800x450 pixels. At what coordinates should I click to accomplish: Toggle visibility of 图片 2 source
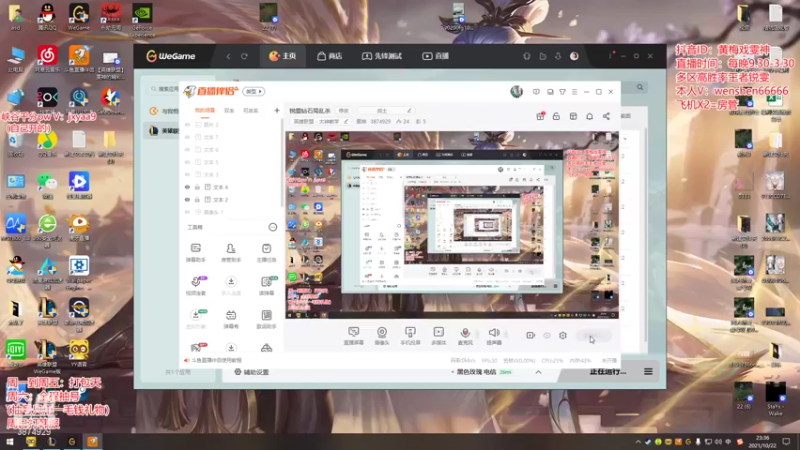(187, 124)
